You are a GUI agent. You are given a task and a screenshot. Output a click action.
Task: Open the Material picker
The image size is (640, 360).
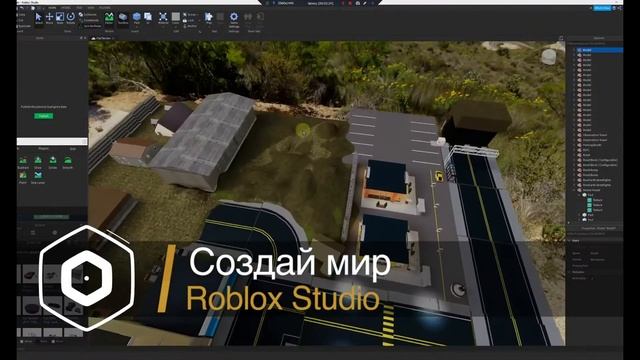163,18
